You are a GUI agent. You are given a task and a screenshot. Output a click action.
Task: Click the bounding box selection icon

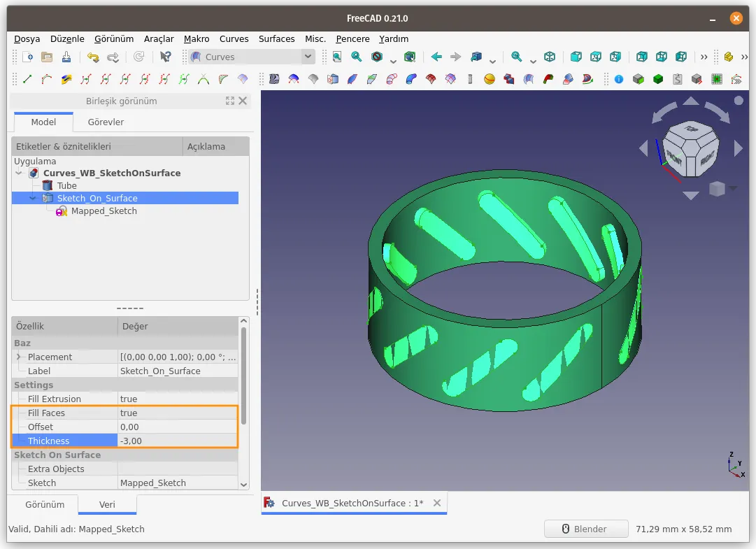click(x=410, y=57)
